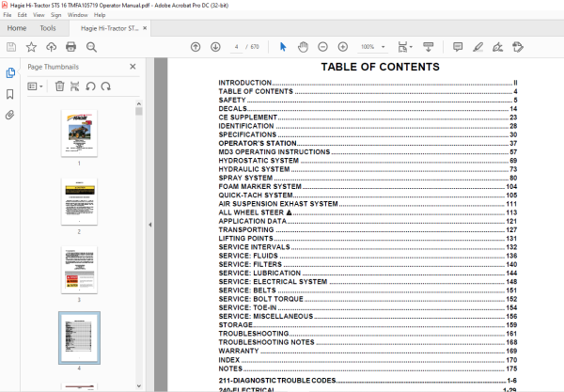
Task: Click the OPERATOR'S STATION entry
Action: tap(368, 143)
